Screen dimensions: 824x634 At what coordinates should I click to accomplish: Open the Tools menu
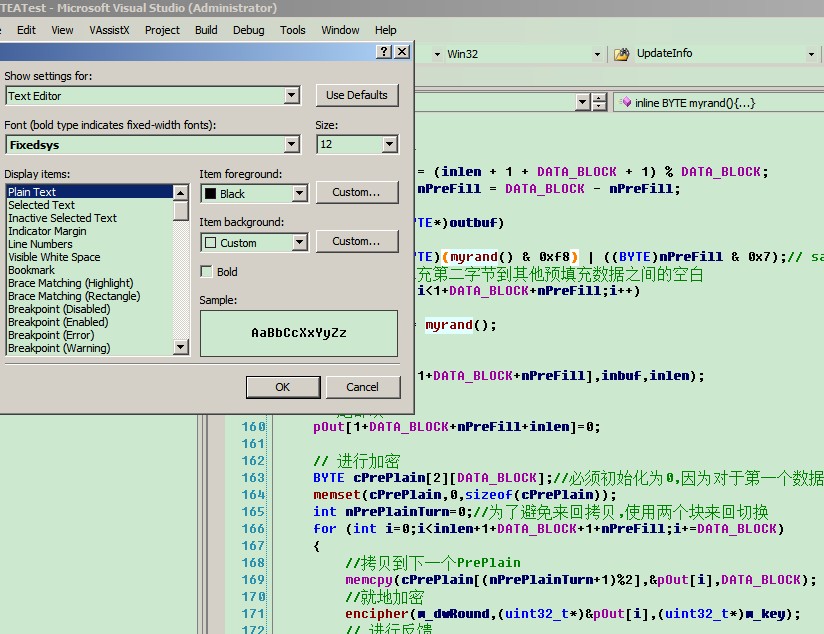point(292,30)
